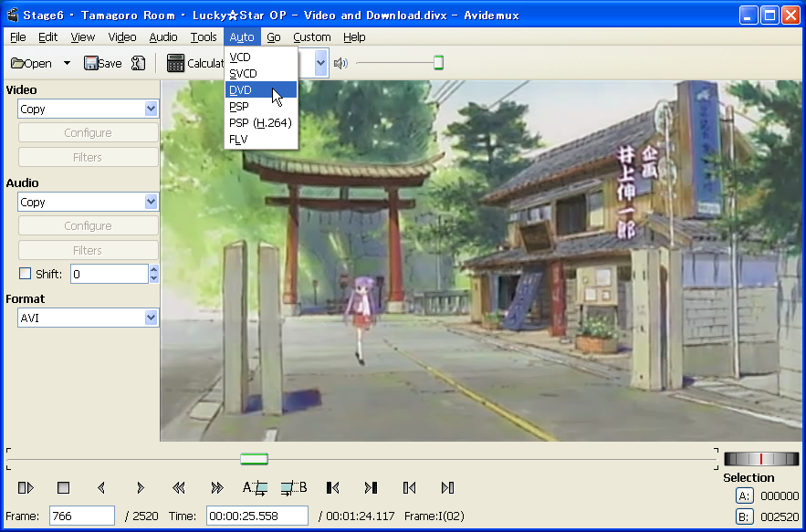Click the Audio Configure button
806x532 pixels.
(88, 225)
